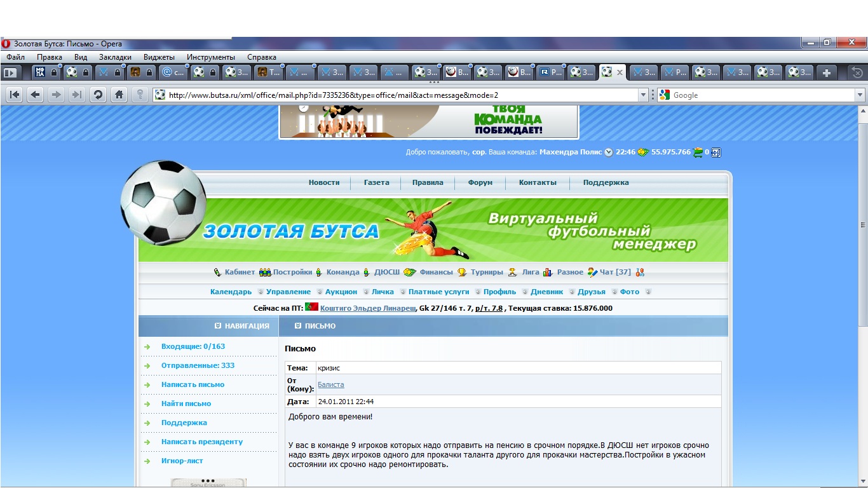Click the browser Back arrow button
Screen dimensions: 868x488
coord(35,95)
